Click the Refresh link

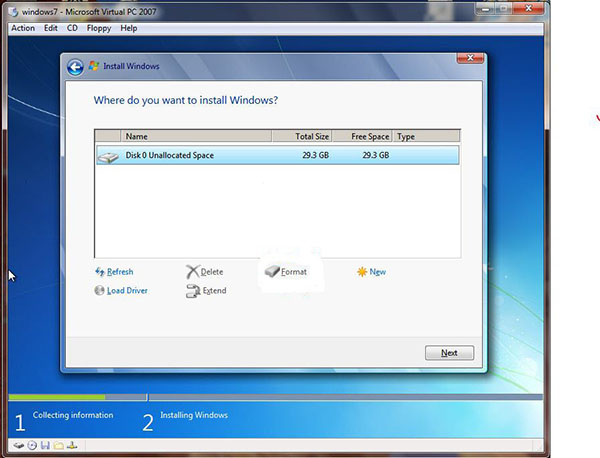coord(120,272)
